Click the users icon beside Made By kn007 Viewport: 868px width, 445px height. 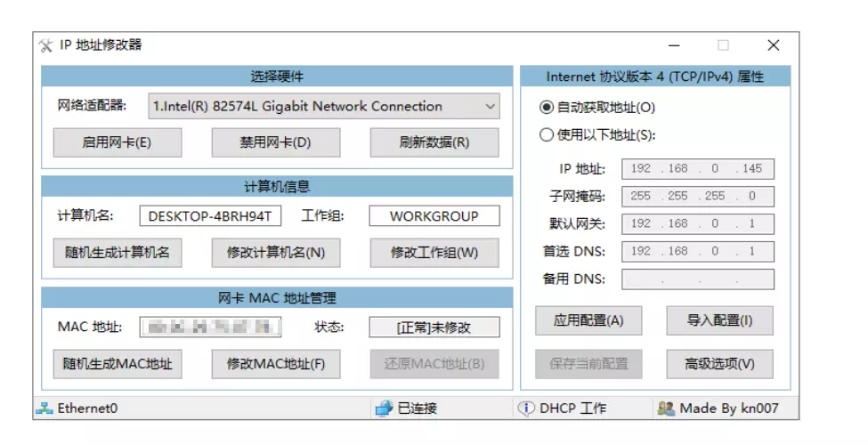[666, 409]
